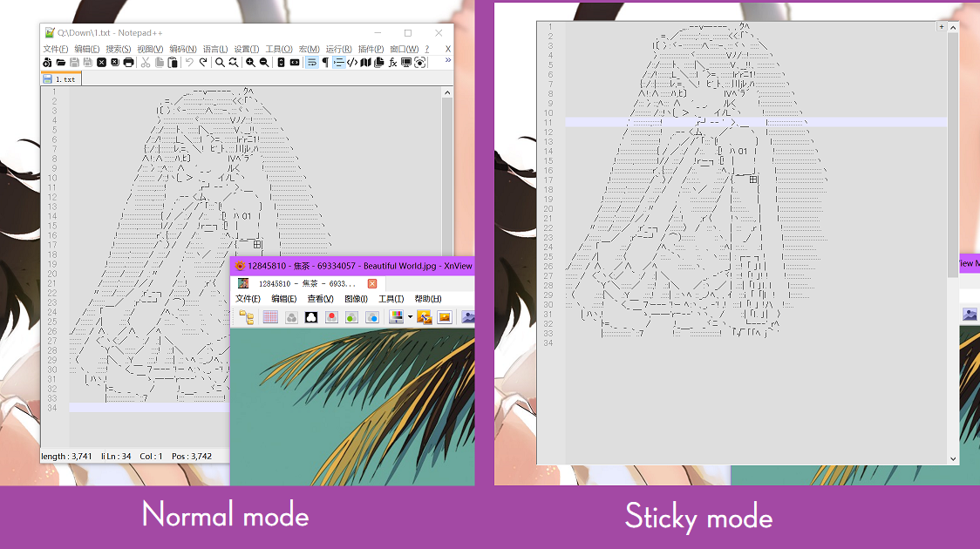Click New file icon in Notepad++ toolbar
The width and height of the screenshot is (980, 549).
click(x=47, y=63)
